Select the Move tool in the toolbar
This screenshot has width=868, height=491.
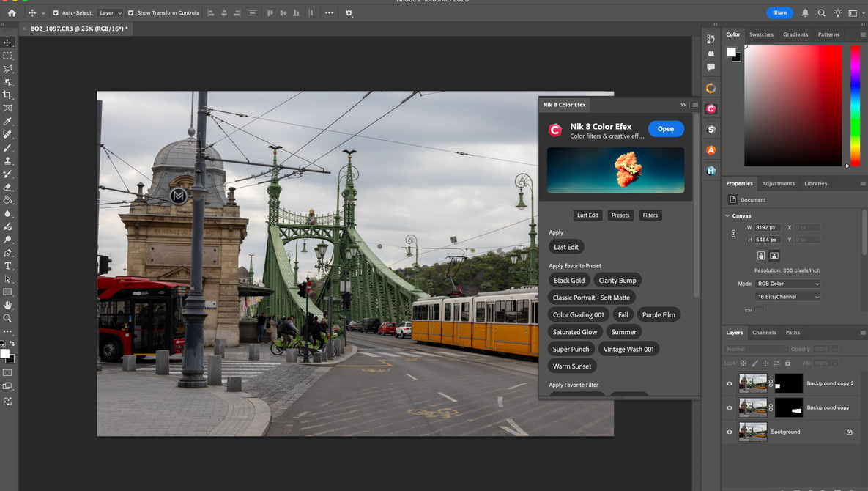tap(8, 43)
